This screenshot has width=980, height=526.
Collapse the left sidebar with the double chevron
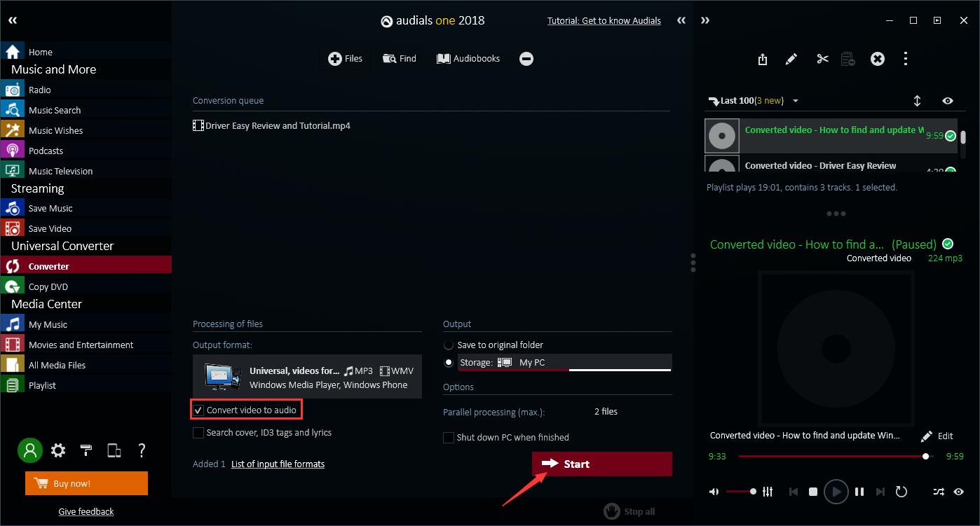[x=12, y=20]
